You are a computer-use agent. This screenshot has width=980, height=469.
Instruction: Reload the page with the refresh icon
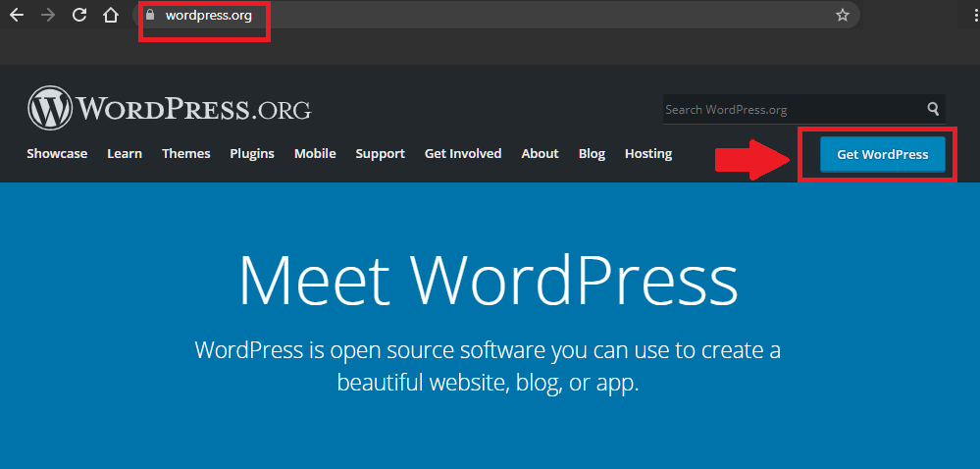(x=79, y=15)
